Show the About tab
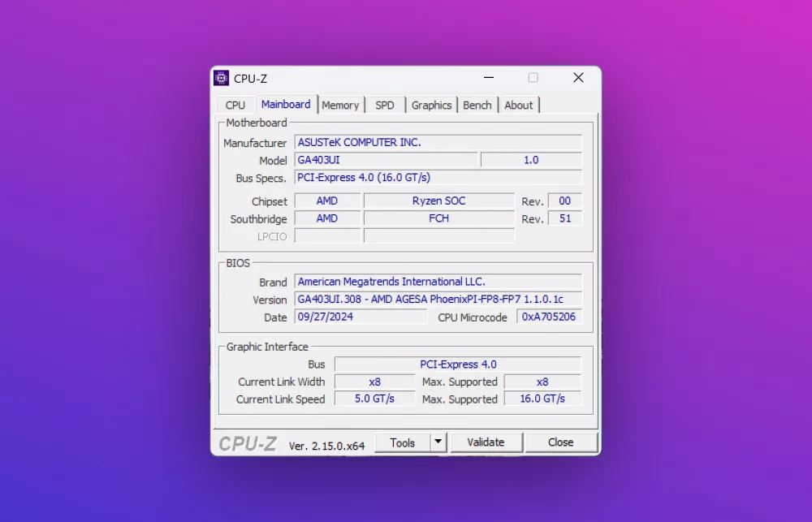Screen dimensions: 812x522 [x=518, y=105]
